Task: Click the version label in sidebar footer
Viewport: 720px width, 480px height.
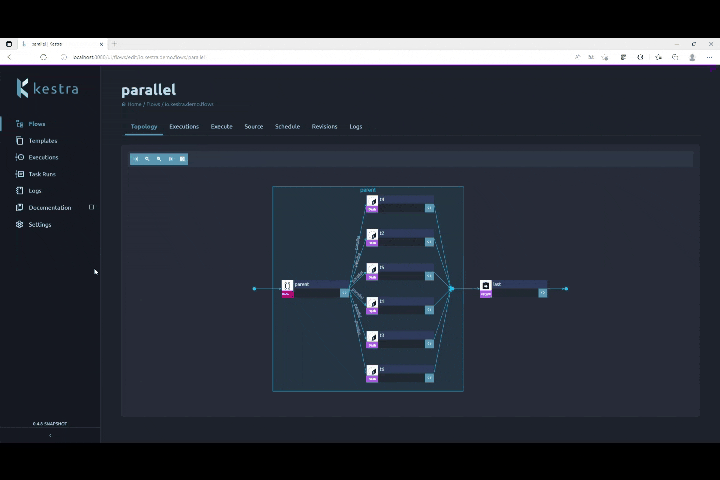Action: coord(50,424)
